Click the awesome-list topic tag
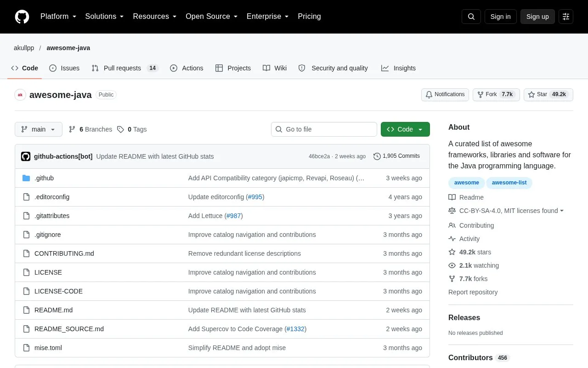The height and width of the screenshot is (368, 588). point(509,183)
